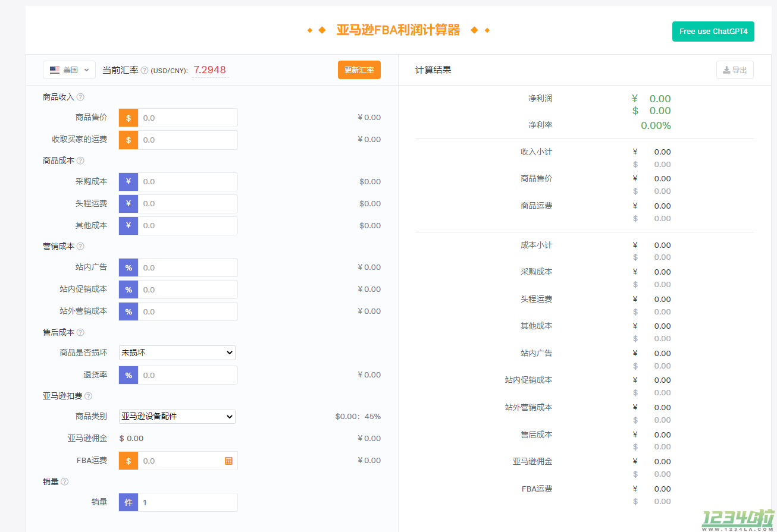Focus the 采购成本 input field
Viewport: 777px width, 532px height.
[x=187, y=182]
